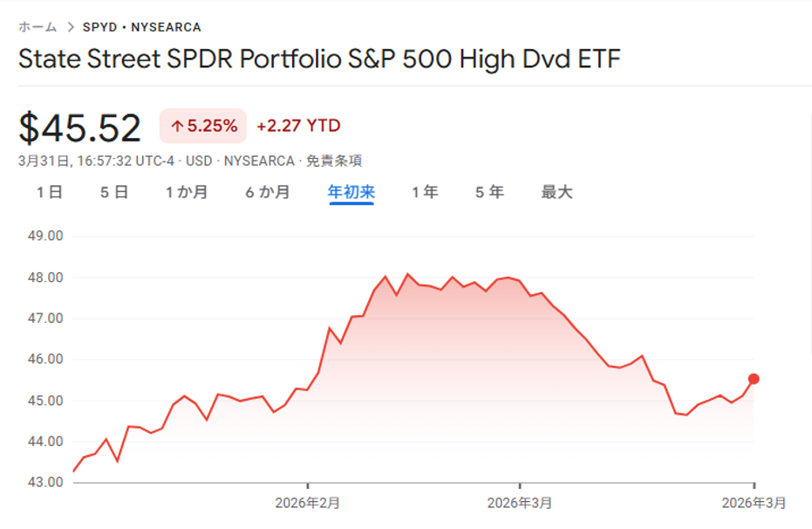
Task: Click the $45.52 price figure
Action: coord(80,128)
